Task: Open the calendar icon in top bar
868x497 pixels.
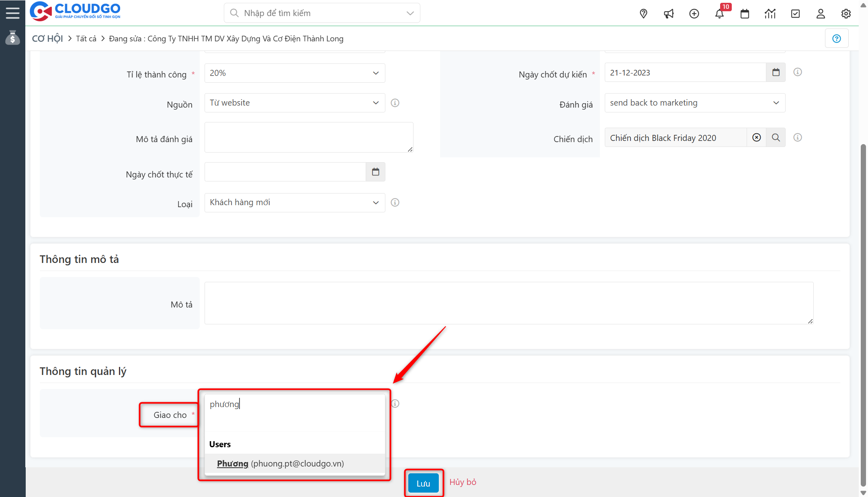Action: [745, 13]
